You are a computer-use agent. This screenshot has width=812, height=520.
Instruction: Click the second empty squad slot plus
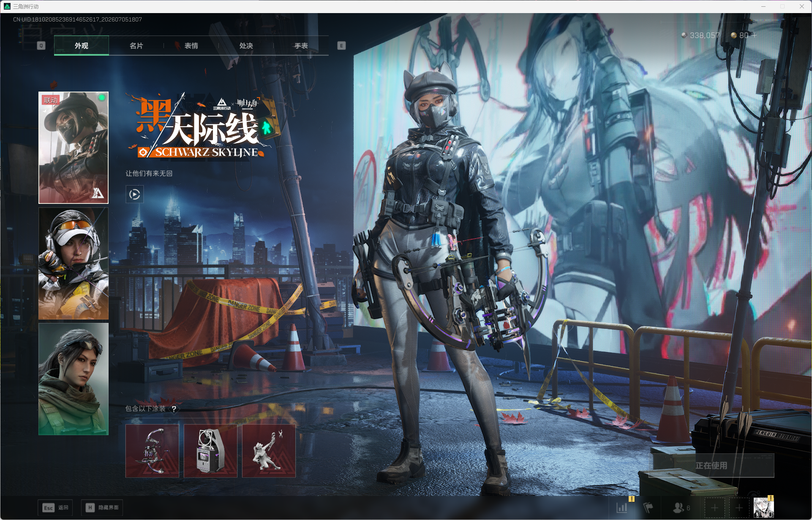739,508
